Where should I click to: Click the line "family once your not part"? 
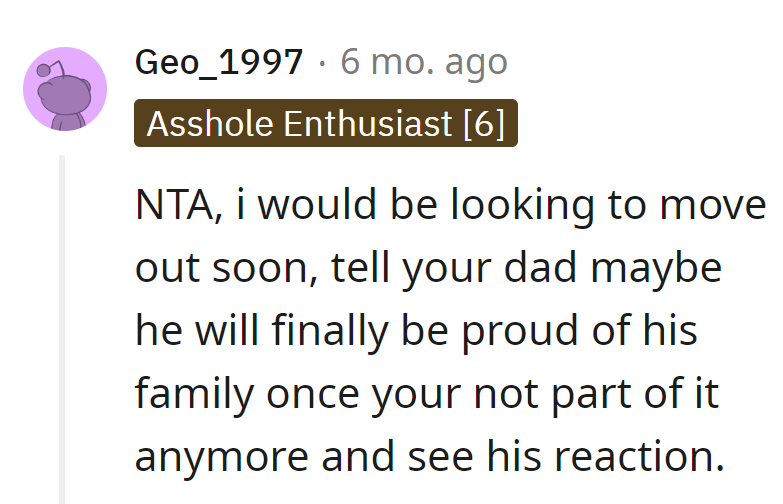point(427,394)
